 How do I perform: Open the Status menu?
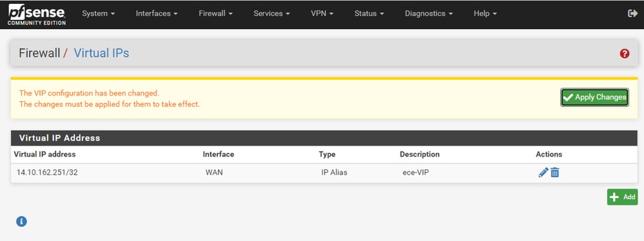tap(369, 14)
